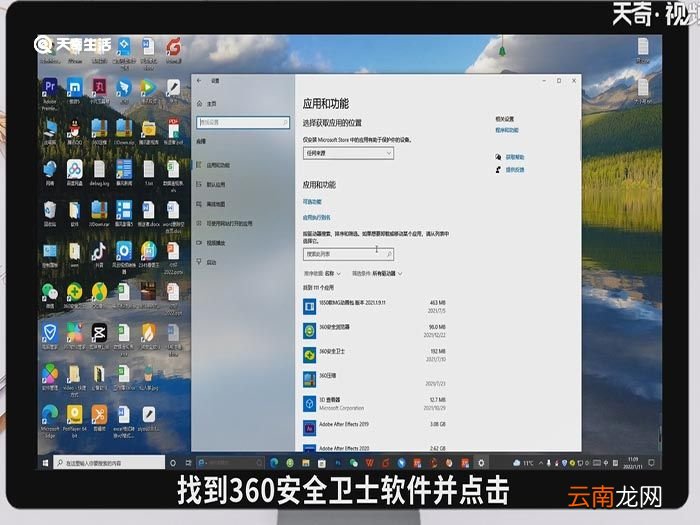Click the Adobe After Effects 2019 icon
Image resolution: width=700 pixels, height=525 pixels.
click(309, 428)
